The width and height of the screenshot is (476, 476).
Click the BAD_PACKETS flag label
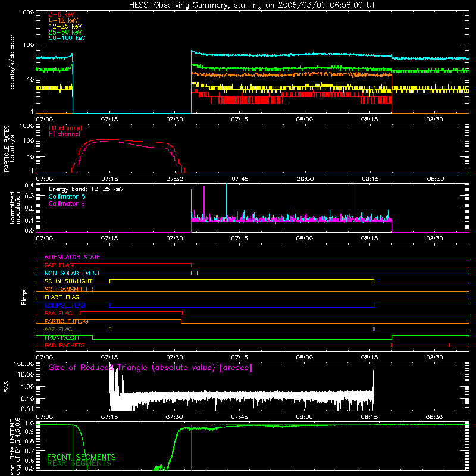[x=65, y=345]
